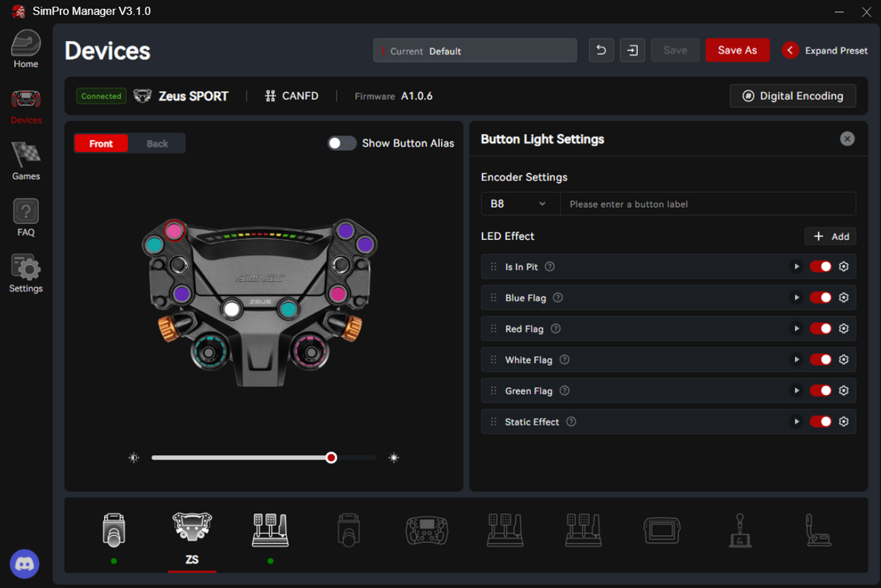Click help icon next to Static Effect
The height and width of the screenshot is (588, 881).
coord(571,421)
